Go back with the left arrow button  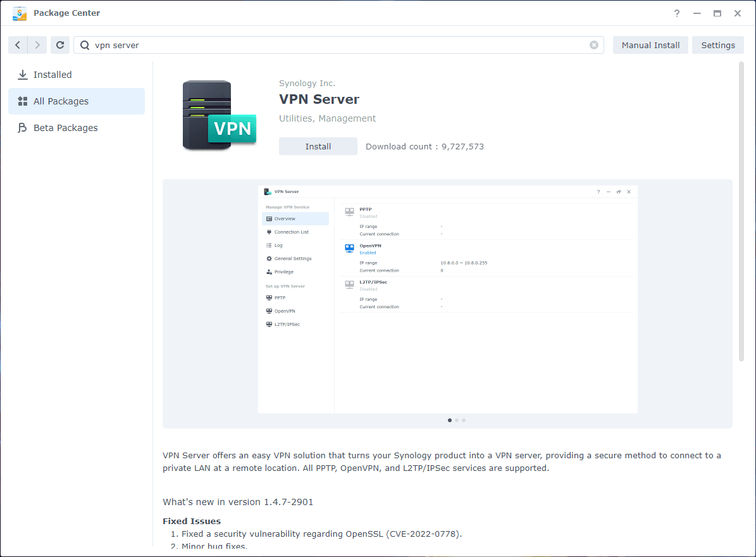pos(18,45)
